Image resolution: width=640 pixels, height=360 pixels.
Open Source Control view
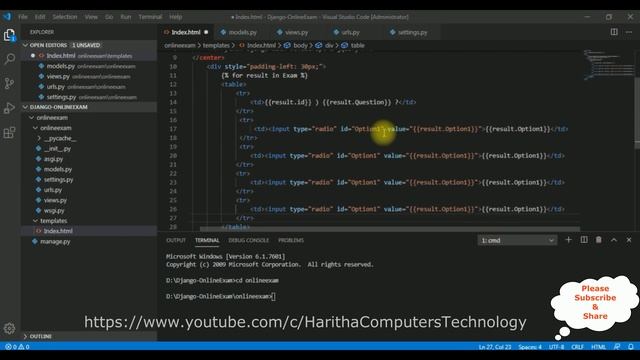pos(9,83)
